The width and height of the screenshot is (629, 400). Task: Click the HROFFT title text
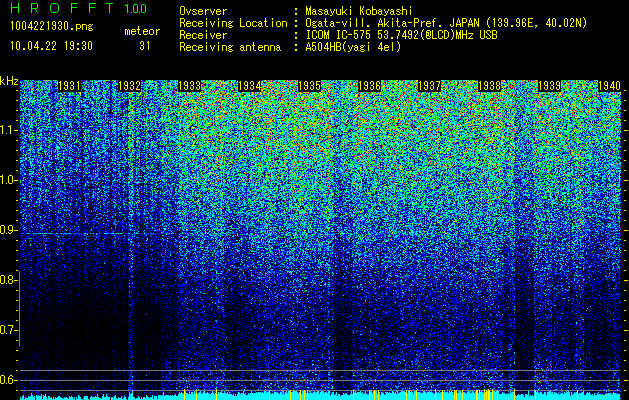[62, 8]
